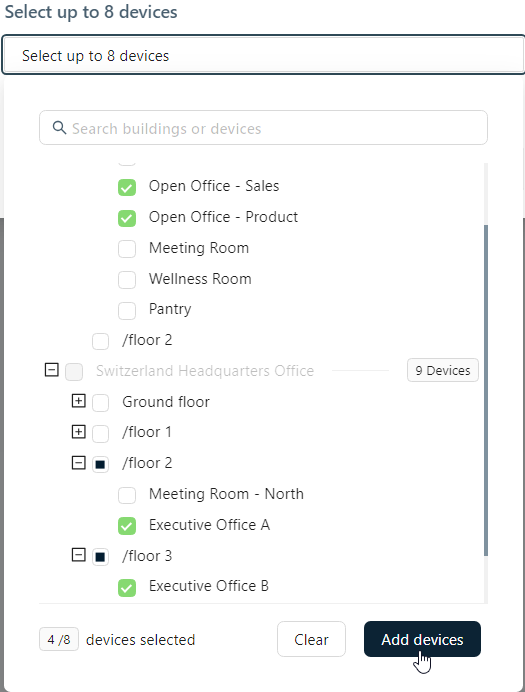Expand the Ground floor node
This screenshot has height=692, width=525.
coord(79,401)
